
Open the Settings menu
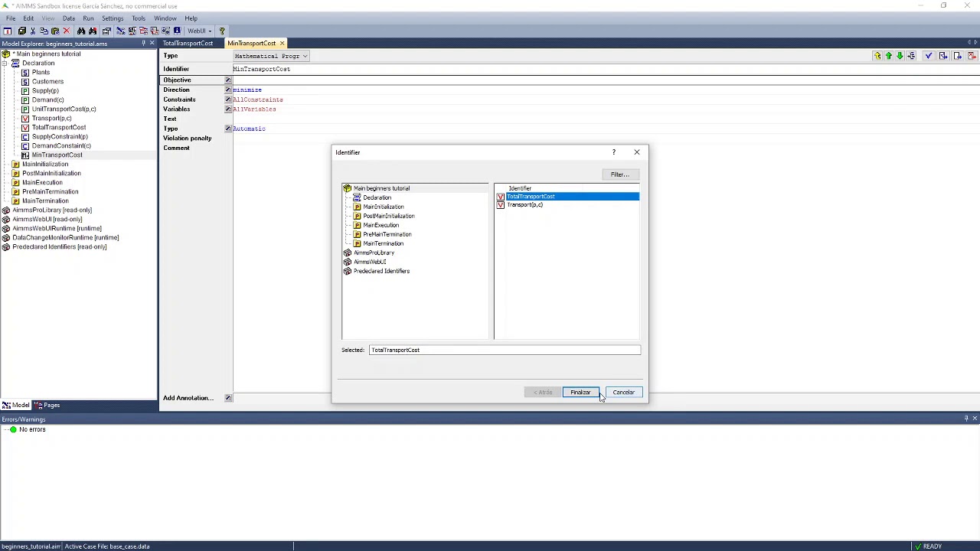(x=113, y=18)
